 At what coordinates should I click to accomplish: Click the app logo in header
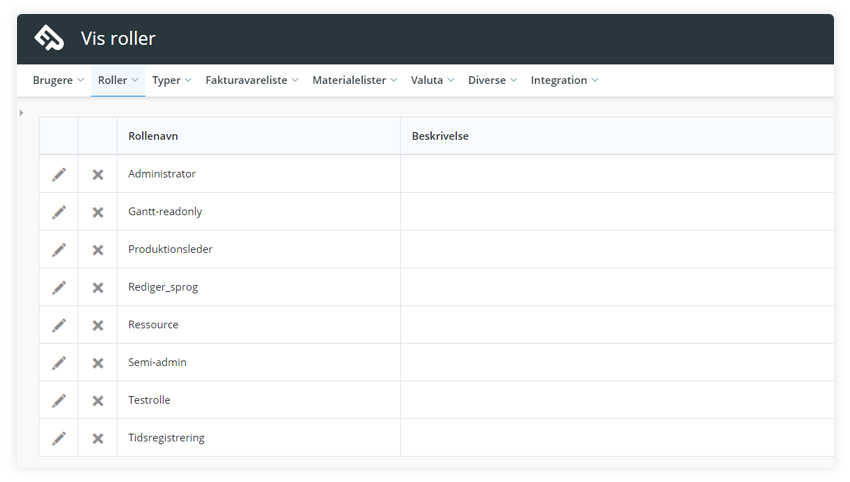point(49,38)
